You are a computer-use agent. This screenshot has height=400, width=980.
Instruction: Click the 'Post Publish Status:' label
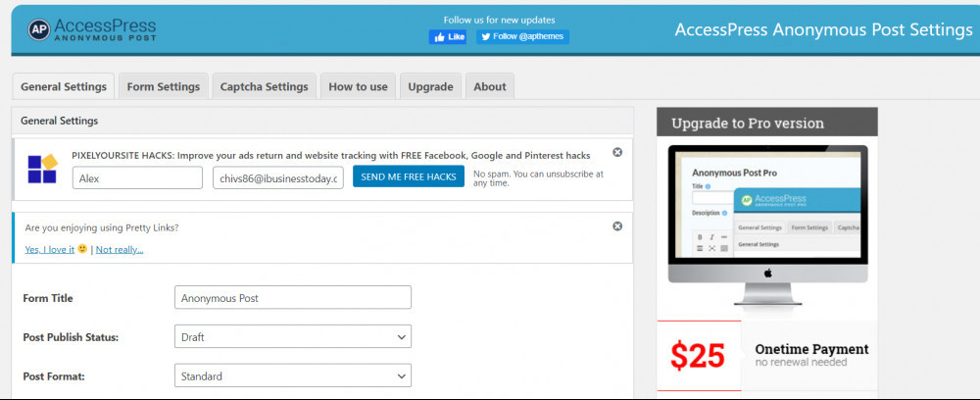[x=71, y=337]
